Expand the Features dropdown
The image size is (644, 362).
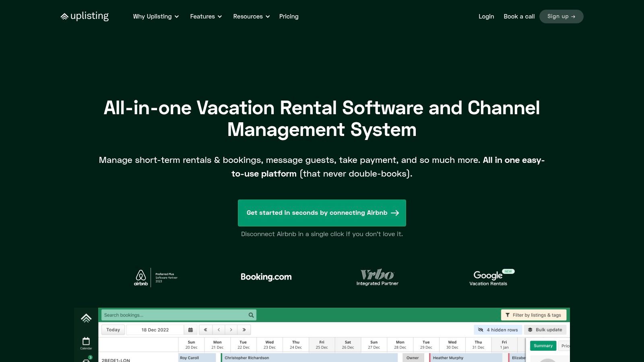(206, 16)
